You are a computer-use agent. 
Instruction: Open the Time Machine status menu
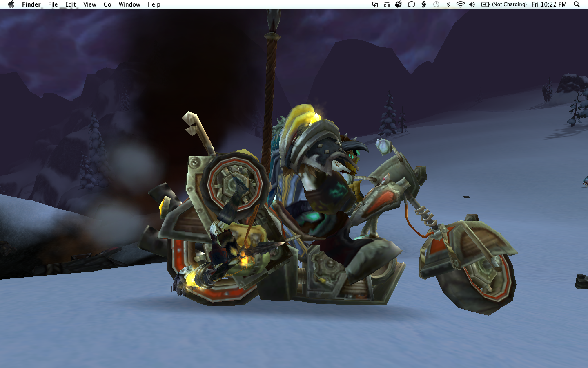click(x=436, y=4)
